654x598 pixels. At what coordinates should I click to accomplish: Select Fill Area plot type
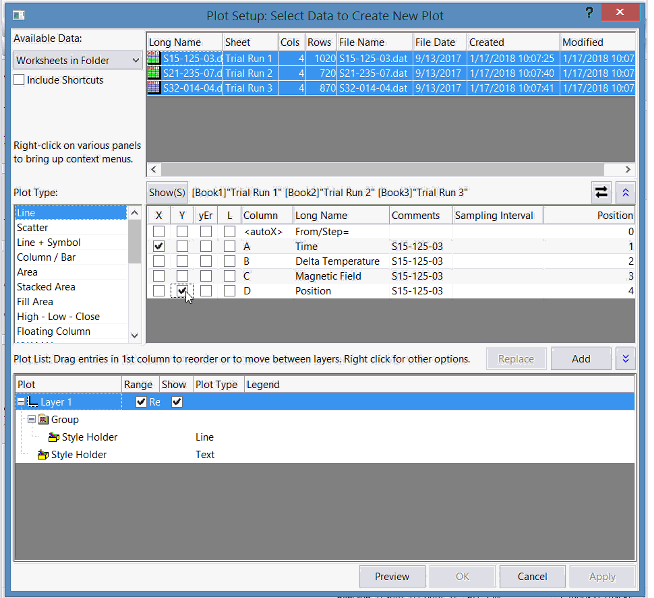click(x=71, y=302)
